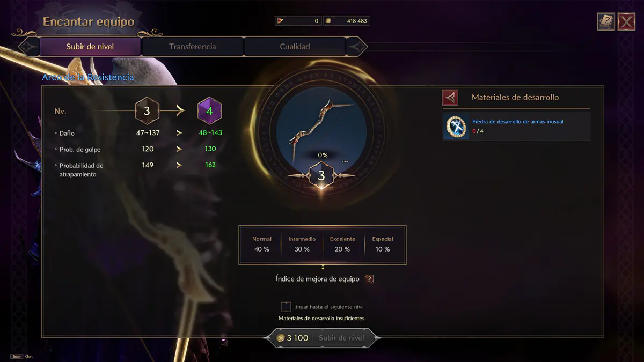Open the Cualidad tab
The height and width of the screenshot is (362, 644).
[295, 47]
